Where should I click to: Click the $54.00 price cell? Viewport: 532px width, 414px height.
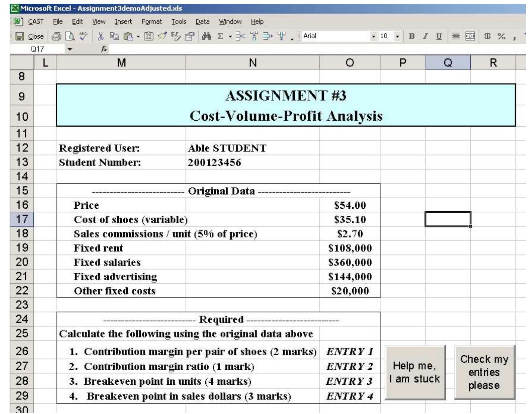click(x=350, y=205)
